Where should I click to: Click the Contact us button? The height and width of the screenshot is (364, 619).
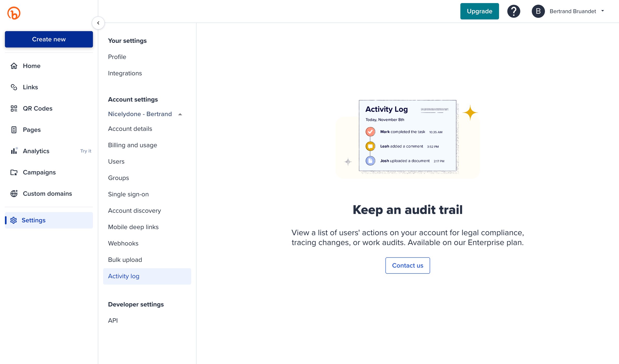click(408, 265)
